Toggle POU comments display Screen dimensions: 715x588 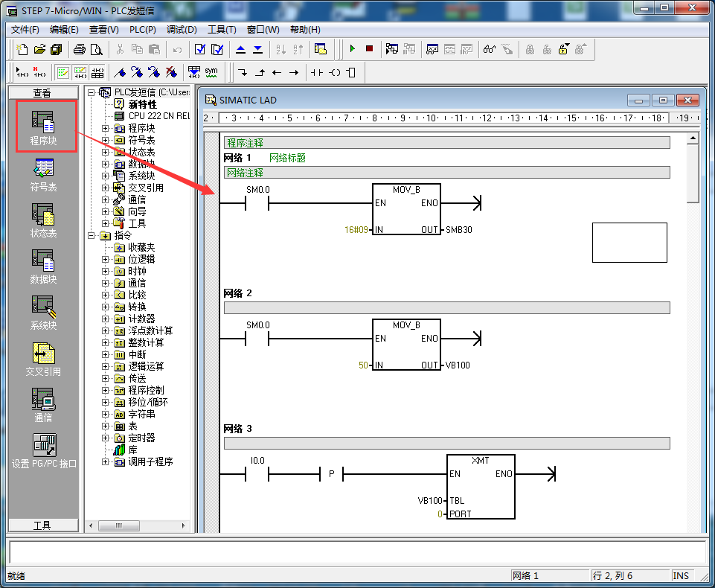coord(63,72)
